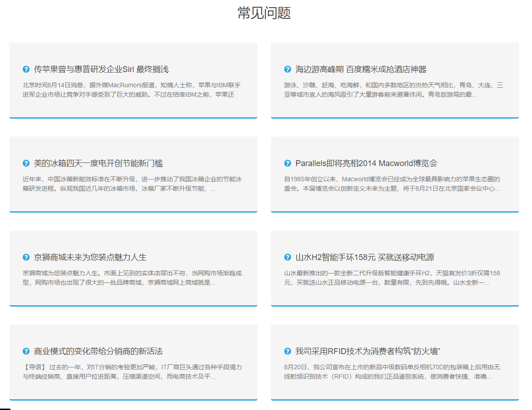Click question icon beside 山水H2智能手环 title
Viewport: 532px width, 410px height.
click(287, 257)
